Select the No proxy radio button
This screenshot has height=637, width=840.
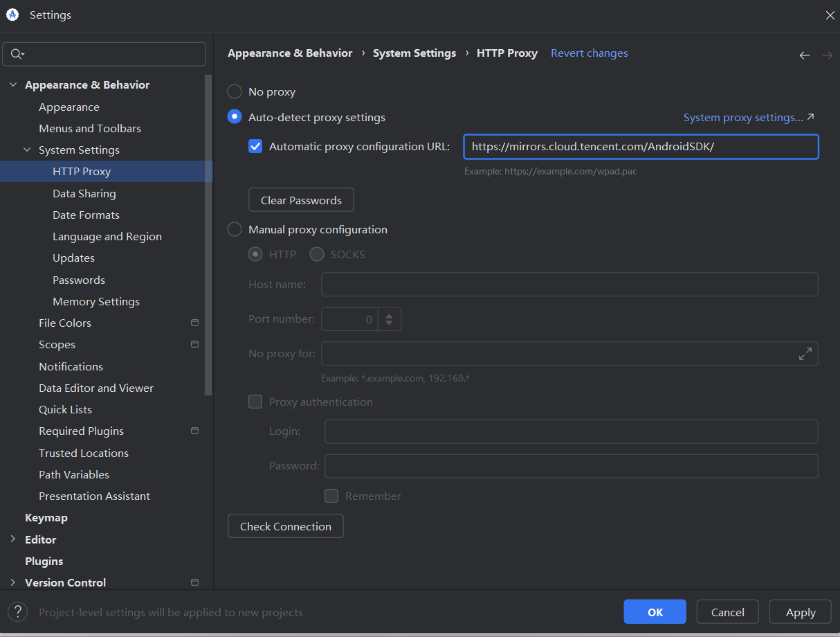(234, 91)
